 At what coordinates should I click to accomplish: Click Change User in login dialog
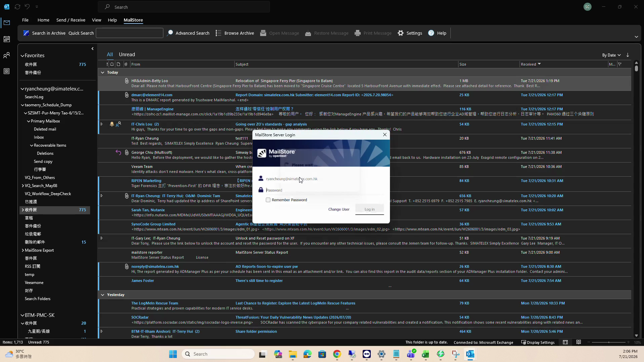point(339,209)
